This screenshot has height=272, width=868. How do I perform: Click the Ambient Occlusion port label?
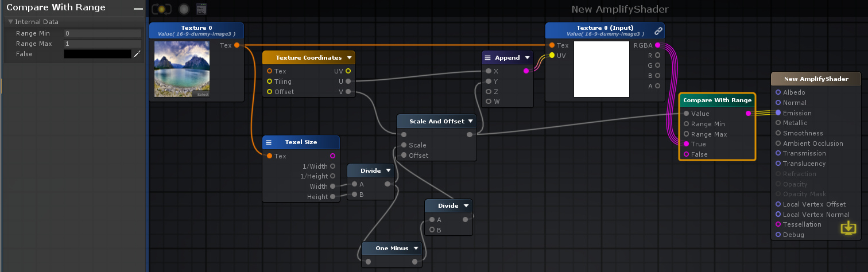(x=813, y=143)
